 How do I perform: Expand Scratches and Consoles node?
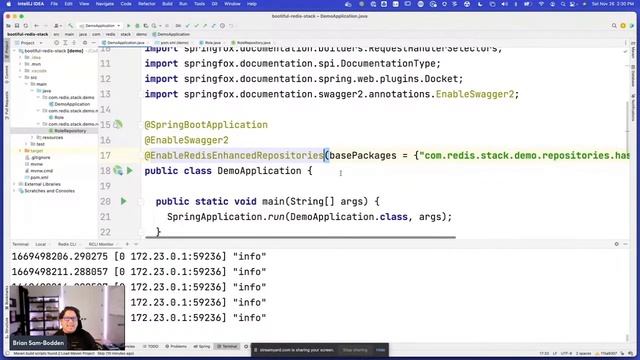pos(15,191)
